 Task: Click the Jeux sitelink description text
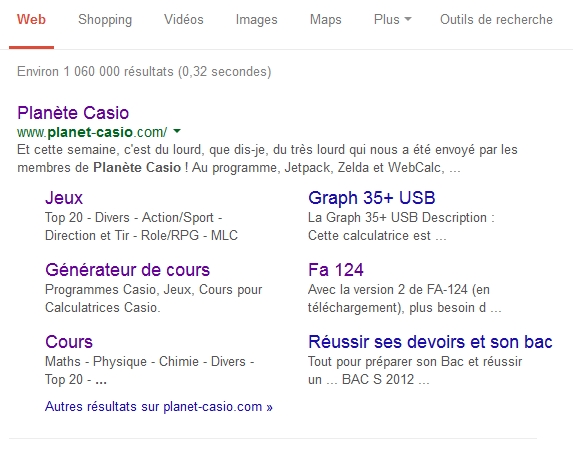(141, 227)
